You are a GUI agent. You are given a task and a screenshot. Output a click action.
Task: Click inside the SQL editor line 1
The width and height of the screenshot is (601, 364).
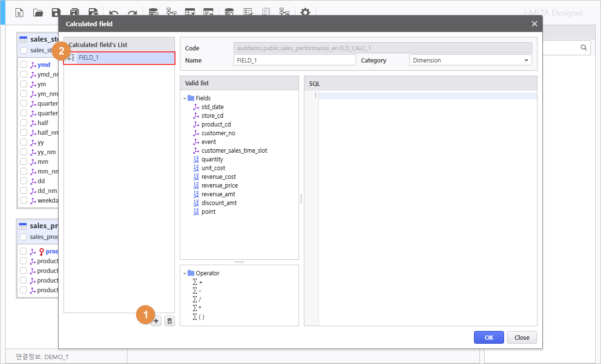point(427,95)
